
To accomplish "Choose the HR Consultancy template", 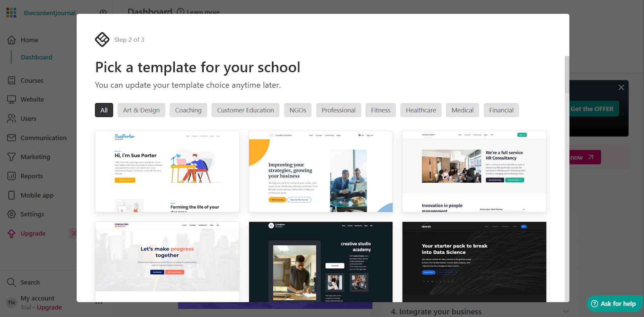I will coord(474,171).
